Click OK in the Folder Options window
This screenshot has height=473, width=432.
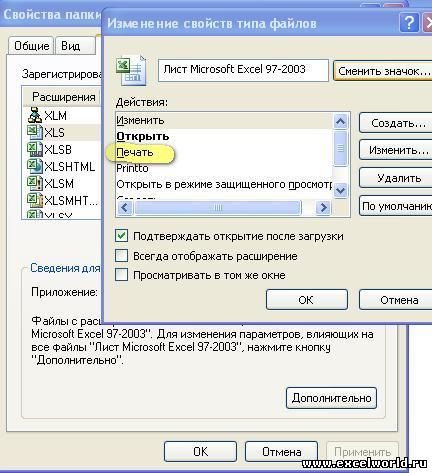coord(200,452)
